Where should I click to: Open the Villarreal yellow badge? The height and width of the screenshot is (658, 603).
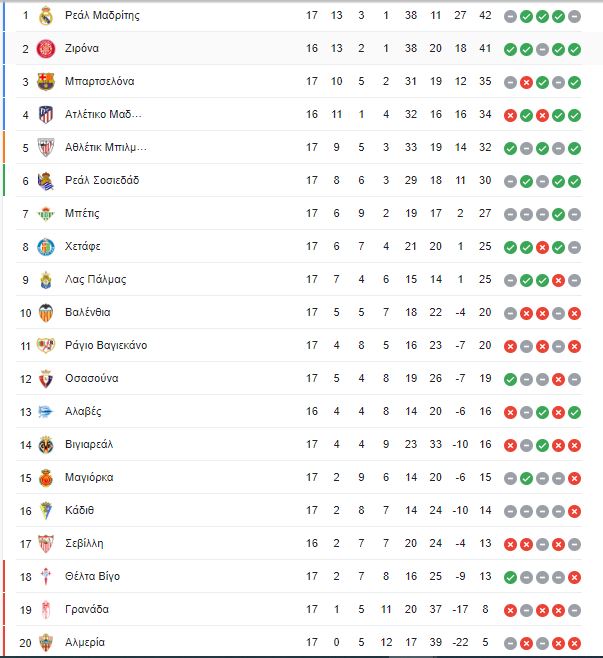point(46,445)
